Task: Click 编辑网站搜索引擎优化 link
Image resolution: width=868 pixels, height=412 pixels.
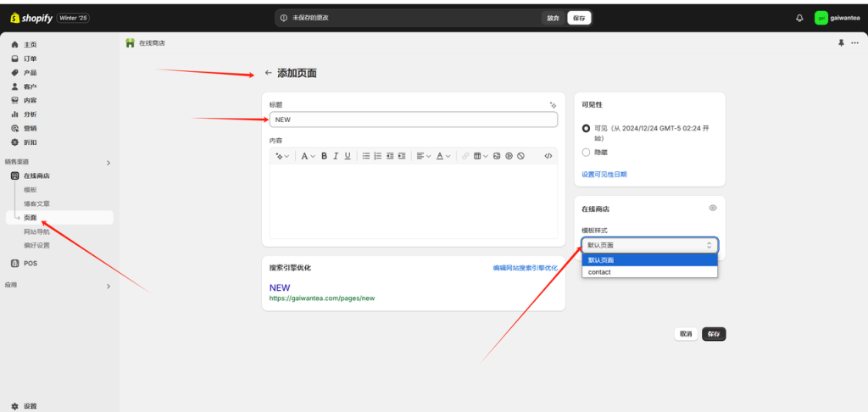Action: click(526, 268)
